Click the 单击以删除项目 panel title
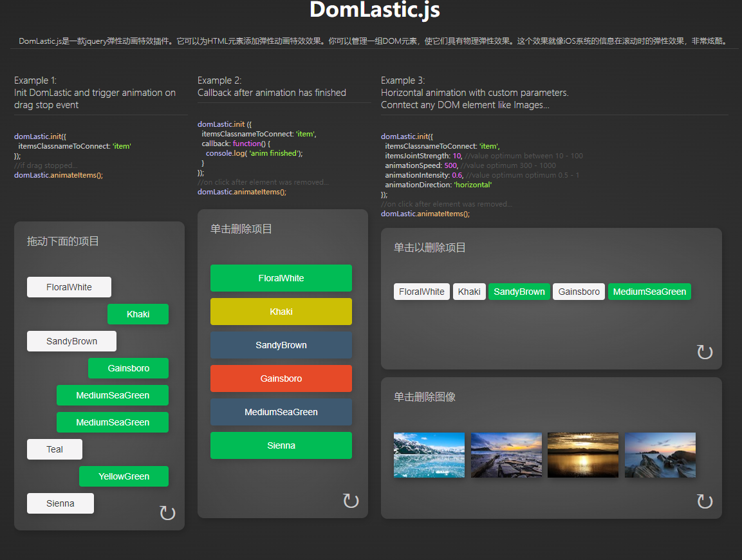Screen dimensions: 742x560 [430, 248]
